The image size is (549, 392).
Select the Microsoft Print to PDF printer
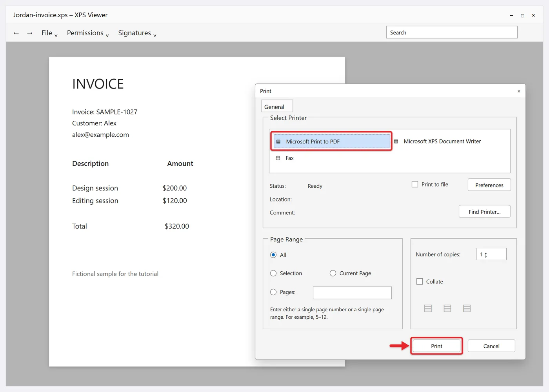click(x=331, y=141)
